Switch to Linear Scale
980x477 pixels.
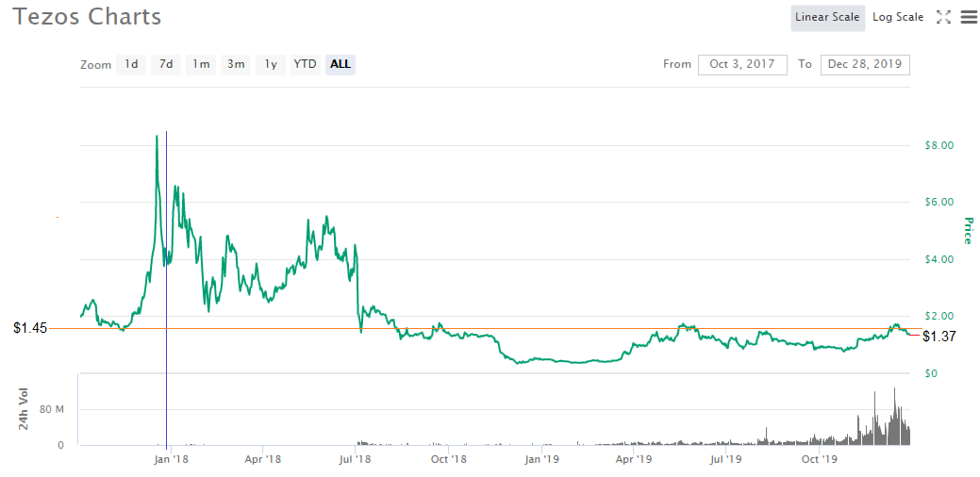[x=828, y=18]
